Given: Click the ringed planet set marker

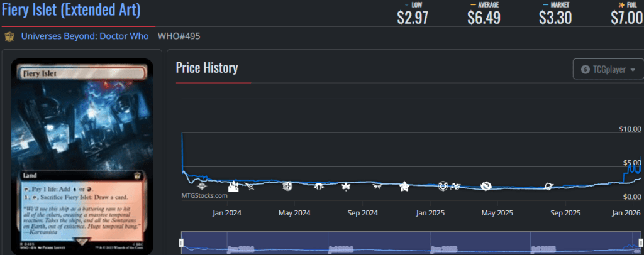Looking at the screenshot, I should pos(549,186).
